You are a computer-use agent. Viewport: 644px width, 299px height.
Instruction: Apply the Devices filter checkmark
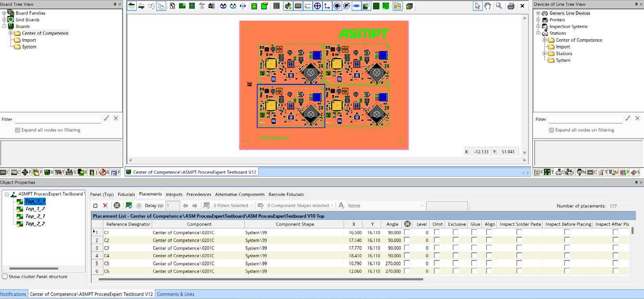tap(628, 118)
